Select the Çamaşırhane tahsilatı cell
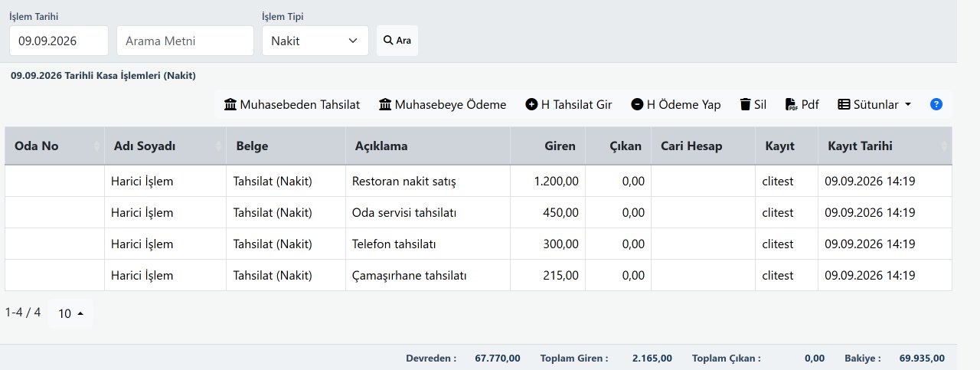980x370 pixels. click(x=428, y=275)
